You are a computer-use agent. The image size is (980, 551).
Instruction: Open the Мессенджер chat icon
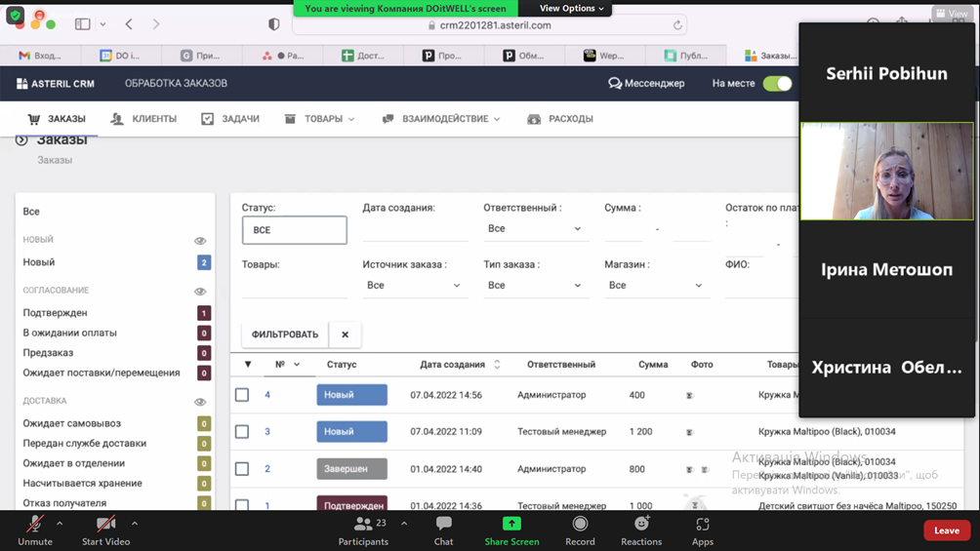click(615, 84)
